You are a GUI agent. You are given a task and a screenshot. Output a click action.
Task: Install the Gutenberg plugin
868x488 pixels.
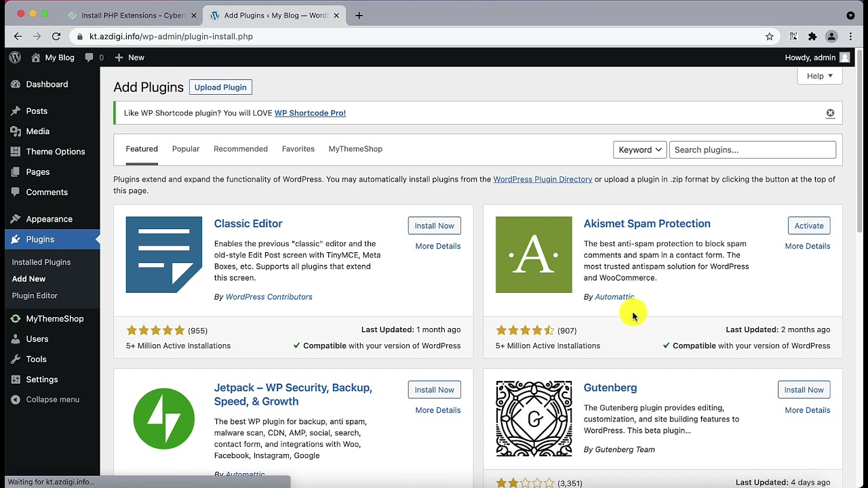pos(804,390)
